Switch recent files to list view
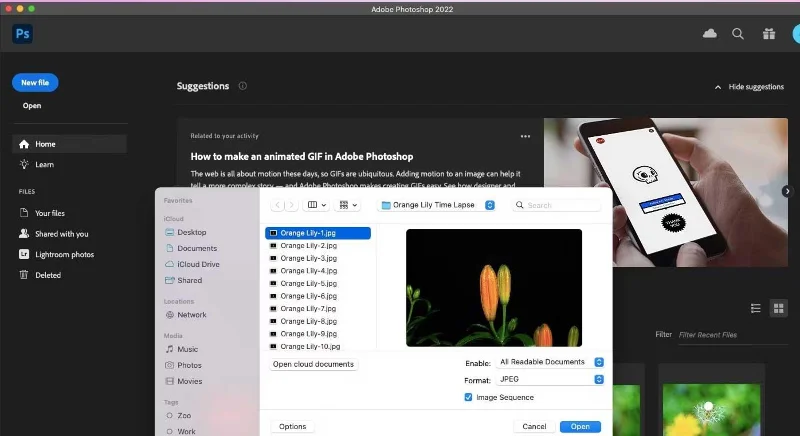800x436 pixels. pos(756,308)
